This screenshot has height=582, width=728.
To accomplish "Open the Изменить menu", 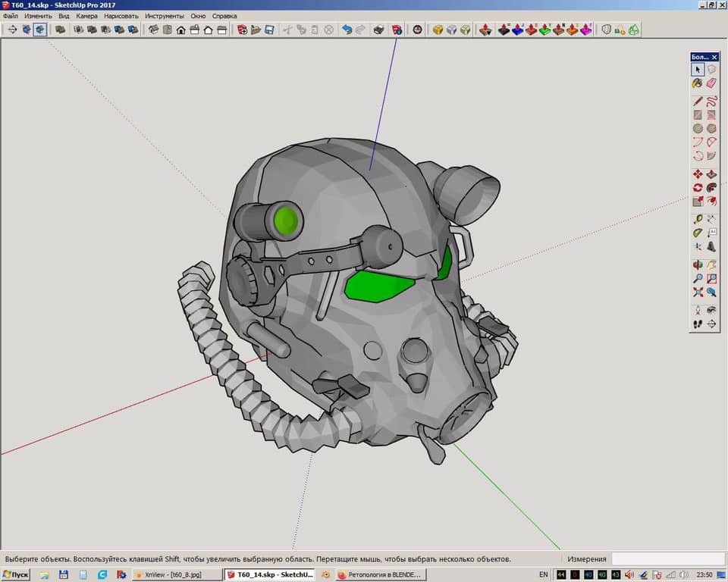I will point(38,16).
